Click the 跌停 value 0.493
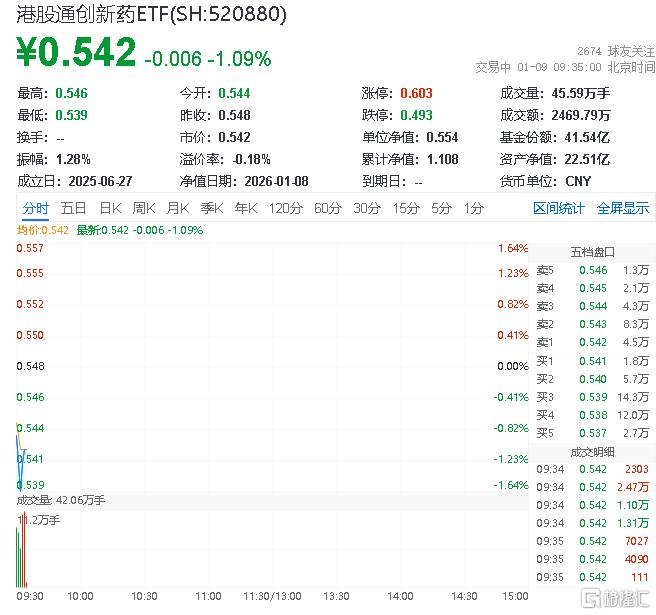This screenshot has width=656, height=615. [x=416, y=115]
